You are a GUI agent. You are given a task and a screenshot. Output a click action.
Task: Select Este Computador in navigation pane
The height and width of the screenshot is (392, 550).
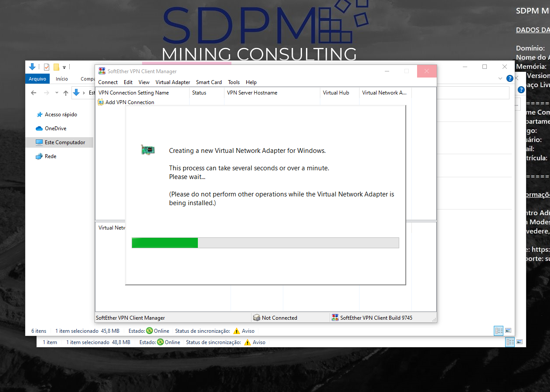(65, 142)
